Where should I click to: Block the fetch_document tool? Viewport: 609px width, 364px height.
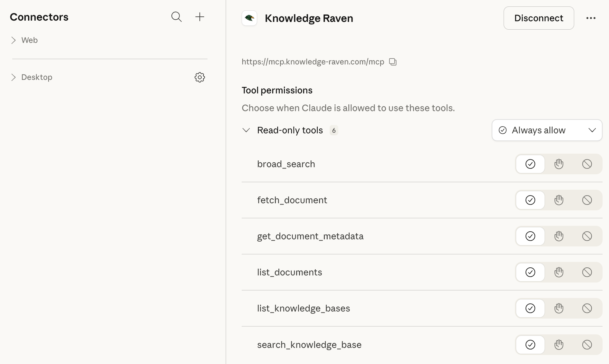click(x=587, y=200)
